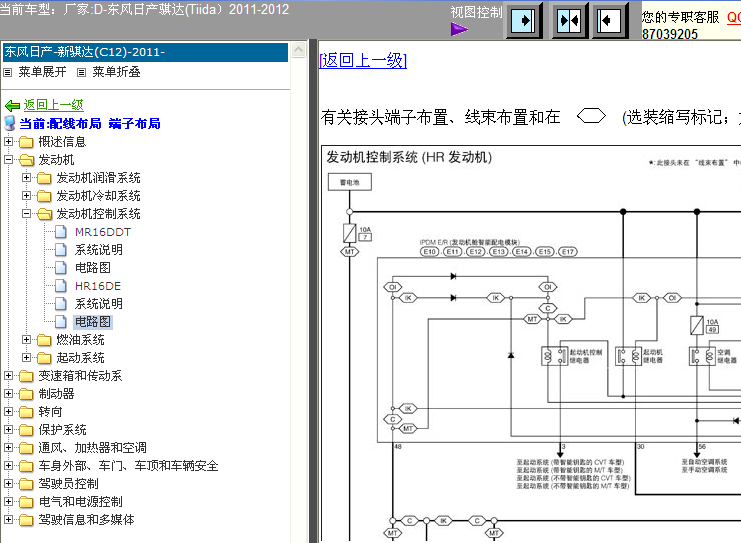Image resolution: width=741 pixels, height=543 pixels.
Task: Click the 菜单折叠 list icon
Action: click(81, 72)
